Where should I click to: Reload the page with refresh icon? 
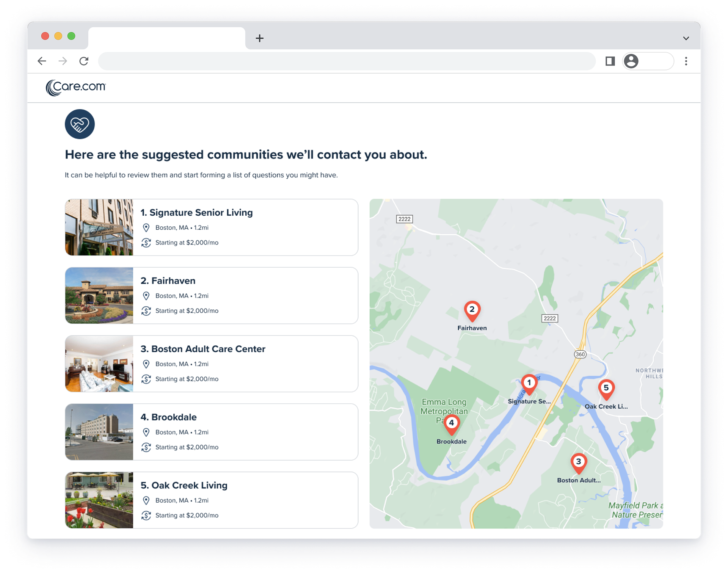(x=84, y=61)
